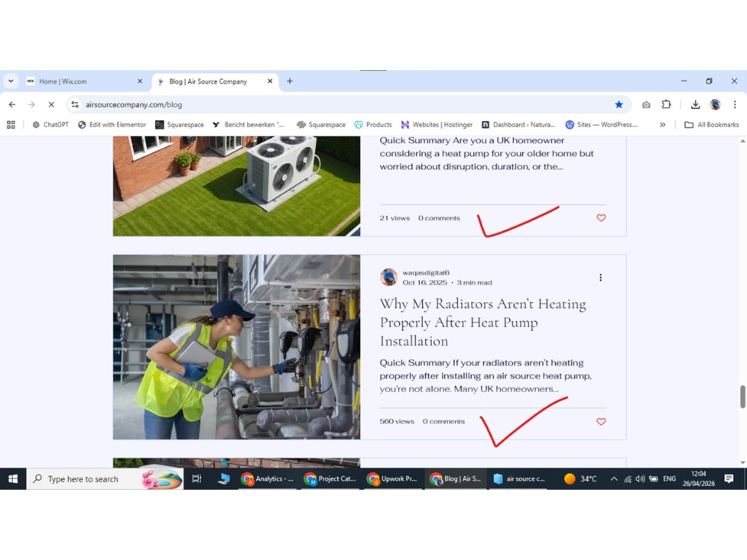Expand the hidden system tray icons
The image size is (747, 560).
pyautogui.click(x=614, y=479)
